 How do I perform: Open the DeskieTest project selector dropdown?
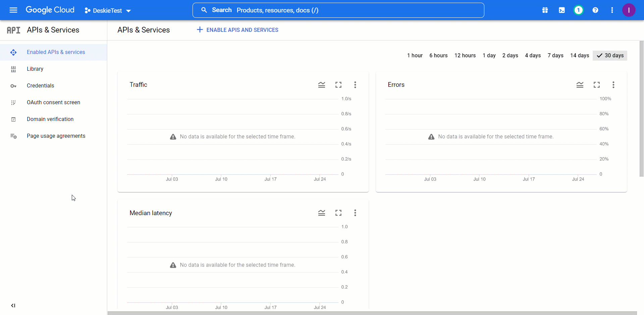(107, 10)
